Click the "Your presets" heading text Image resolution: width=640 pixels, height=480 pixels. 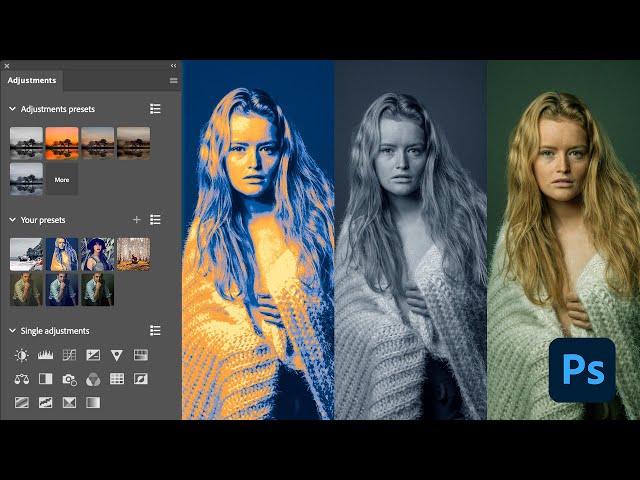(43, 220)
